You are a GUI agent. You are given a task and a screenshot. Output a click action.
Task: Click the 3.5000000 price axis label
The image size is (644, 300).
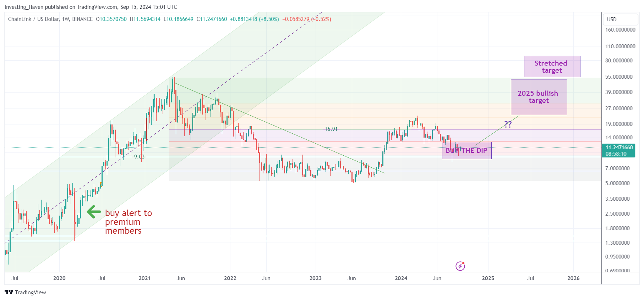(x=617, y=199)
